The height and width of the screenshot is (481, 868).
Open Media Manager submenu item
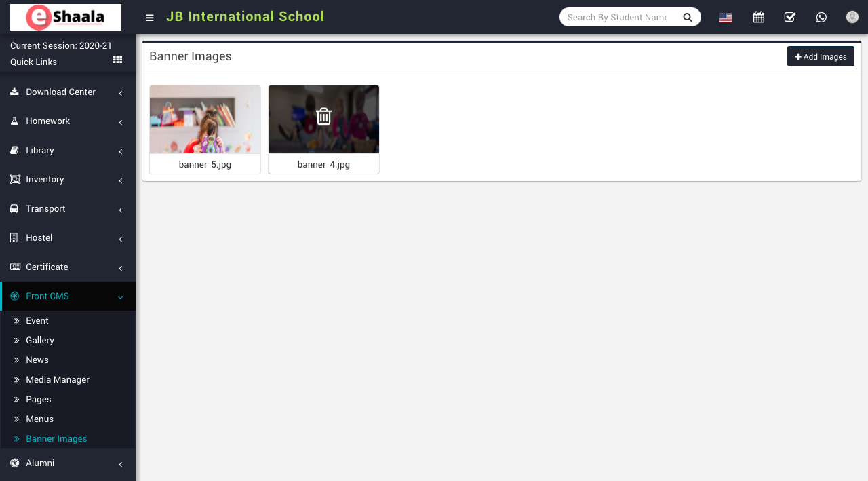(x=58, y=380)
